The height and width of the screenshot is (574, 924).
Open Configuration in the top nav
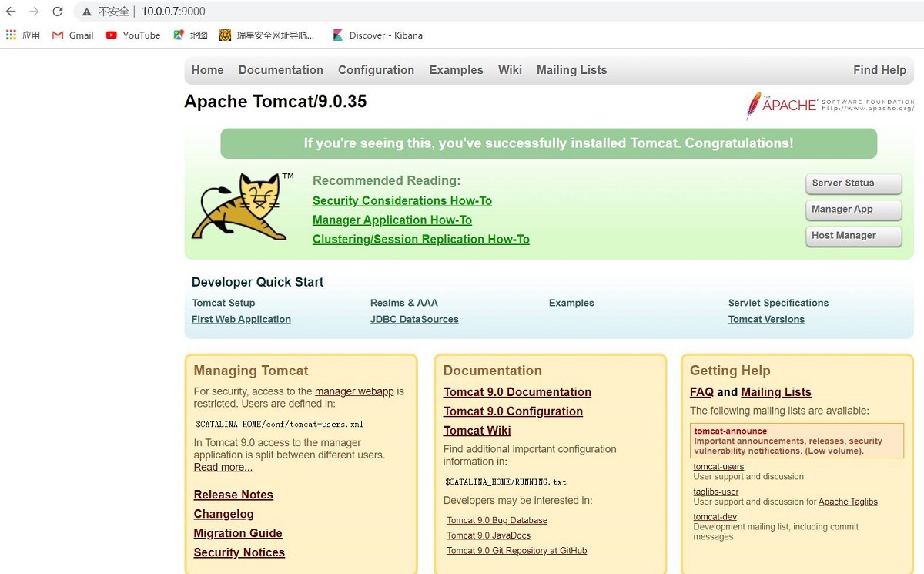(x=376, y=70)
